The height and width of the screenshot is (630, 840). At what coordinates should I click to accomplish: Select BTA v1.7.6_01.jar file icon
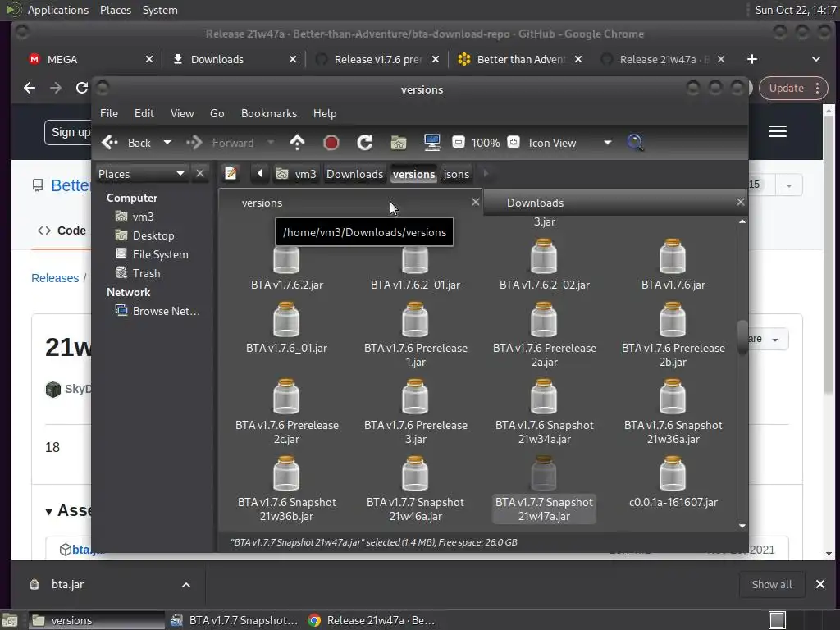(286, 319)
